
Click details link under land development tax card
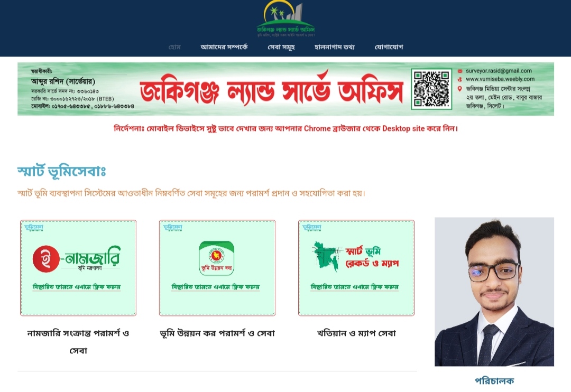pos(216,287)
